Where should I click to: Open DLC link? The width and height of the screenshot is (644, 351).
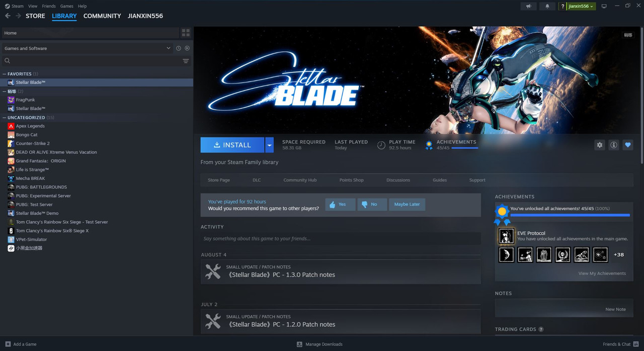pyautogui.click(x=257, y=180)
